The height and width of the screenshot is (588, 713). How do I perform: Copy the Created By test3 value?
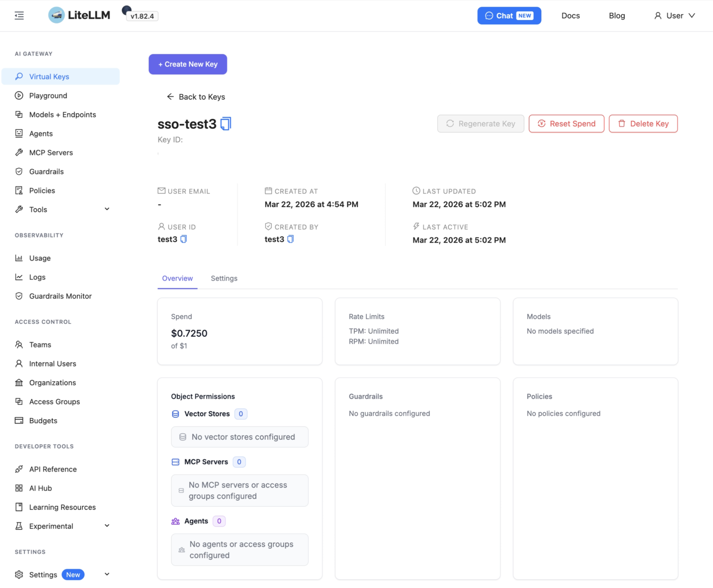[290, 239]
